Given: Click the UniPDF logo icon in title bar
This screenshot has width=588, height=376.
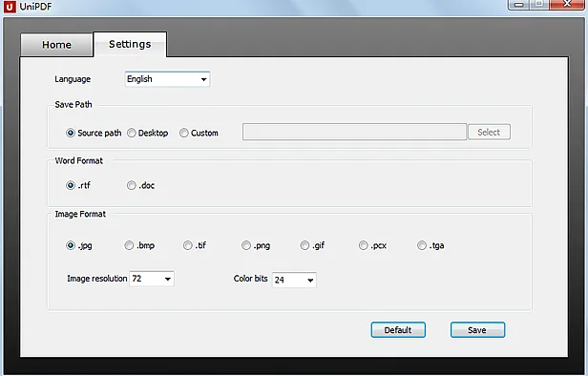Looking at the screenshot, I should coord(10,7).
